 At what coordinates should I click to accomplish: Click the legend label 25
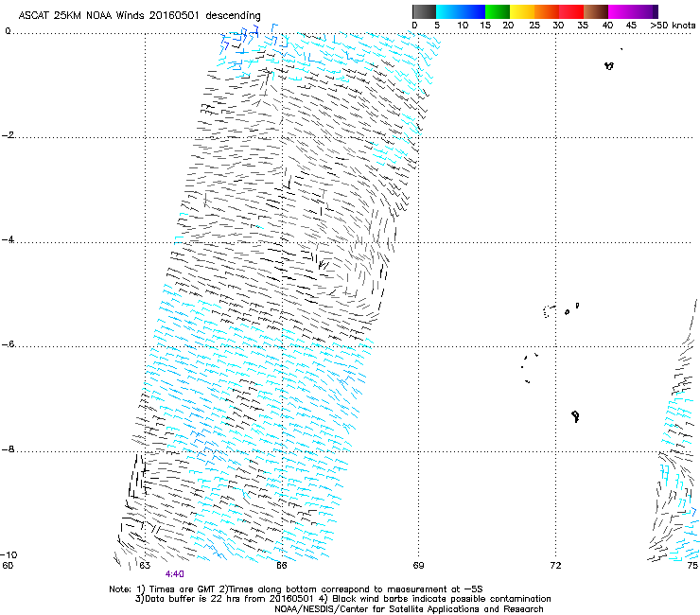point(534,26)
